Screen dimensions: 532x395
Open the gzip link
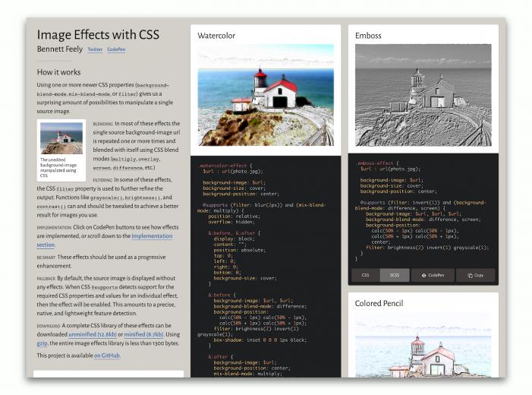43,344
